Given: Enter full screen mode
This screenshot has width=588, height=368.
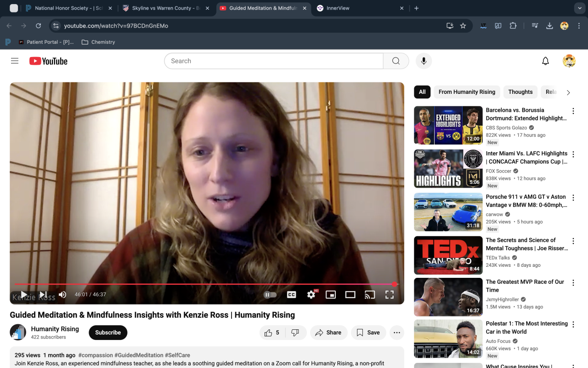Looking at the screenshot, I should tap(390, 294).
